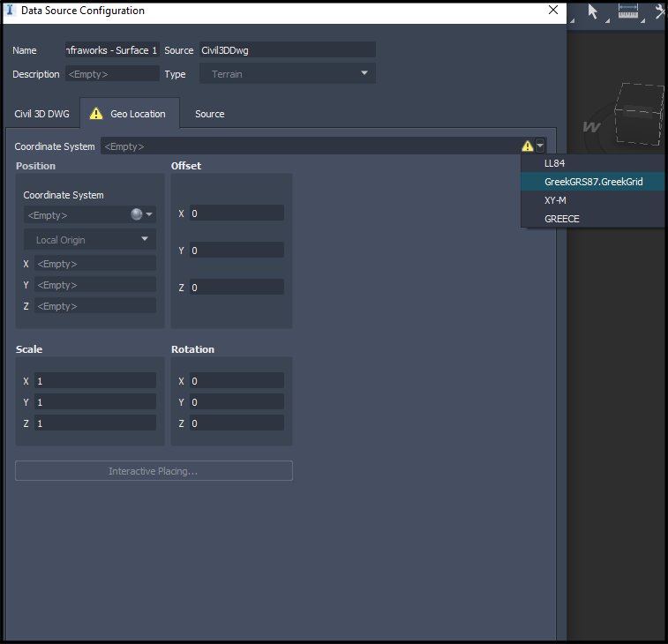Click the Rotation Z field

[236, 423]
